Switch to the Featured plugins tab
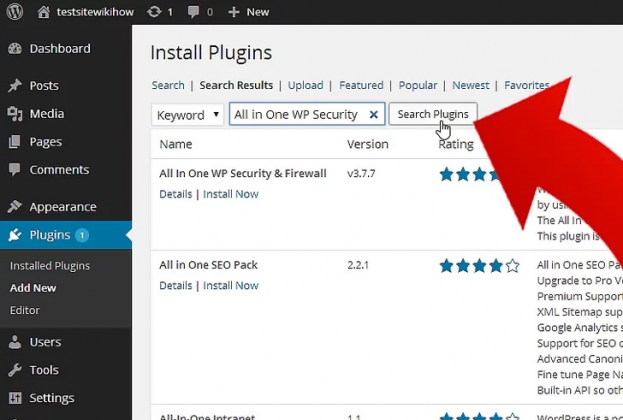Screen dimensions: 623x420 [361, 86]
